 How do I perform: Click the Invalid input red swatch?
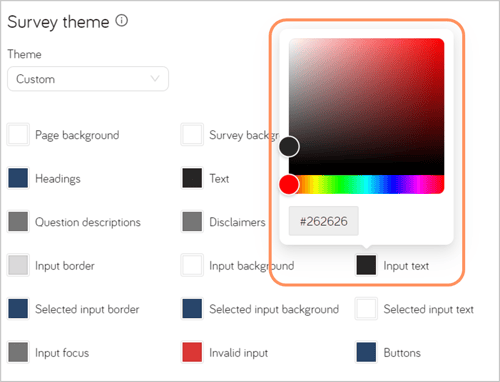(x=192, y=352)
